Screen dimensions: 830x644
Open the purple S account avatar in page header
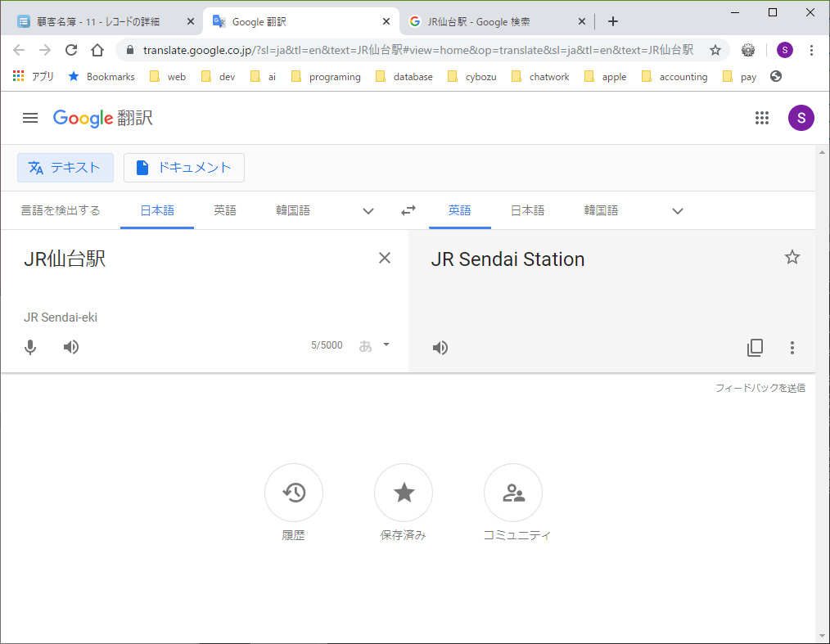tap(801, 118)
